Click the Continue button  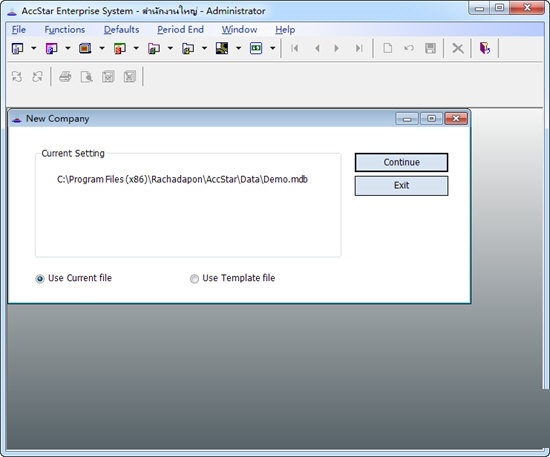401,162
